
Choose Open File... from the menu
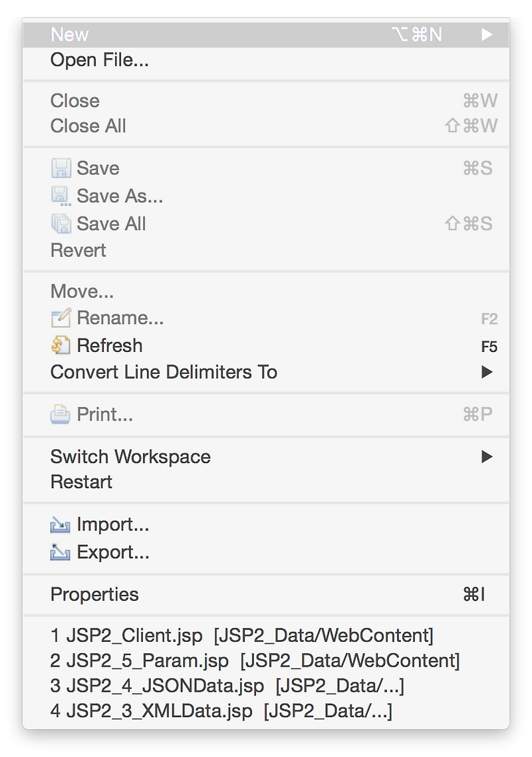click(100, 61)
